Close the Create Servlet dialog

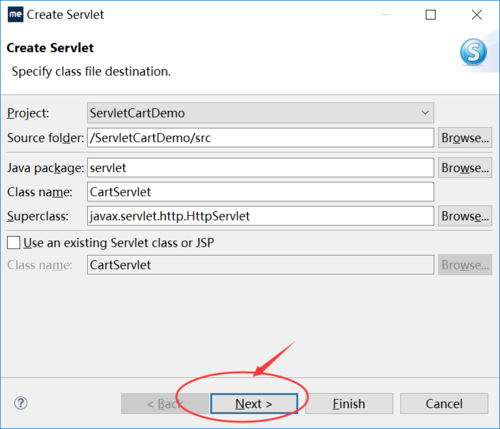point(477,15)
